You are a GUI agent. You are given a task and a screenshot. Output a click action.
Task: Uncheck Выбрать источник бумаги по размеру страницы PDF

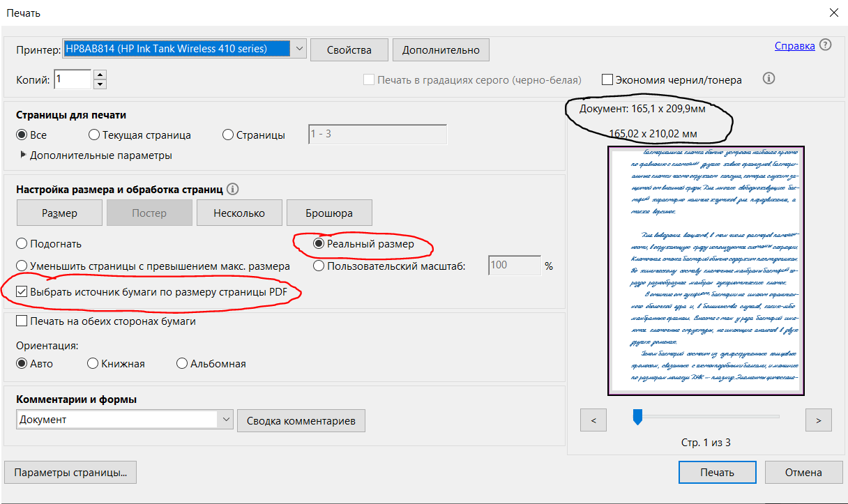tap(22, 292)
